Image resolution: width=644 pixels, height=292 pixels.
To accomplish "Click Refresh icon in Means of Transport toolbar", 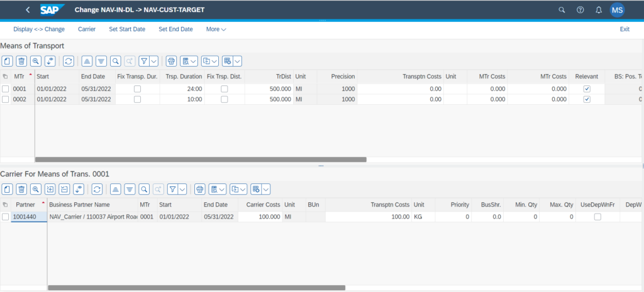I will [x=68, y=61].
